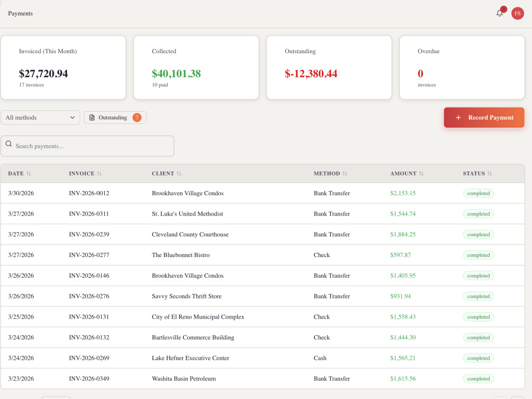Click the DATE column header
The height and width of the screenshot is (399, 532).
click(16, 173)
